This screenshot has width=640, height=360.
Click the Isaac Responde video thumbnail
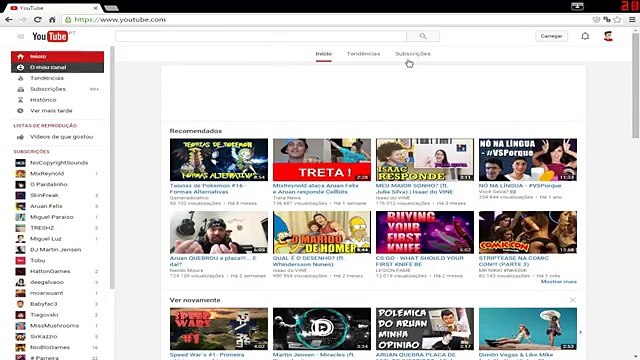[x=425, y=160]
